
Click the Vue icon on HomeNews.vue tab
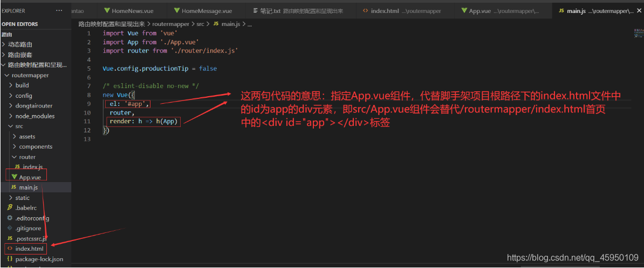pyautogui.click(x=107, y=11)
